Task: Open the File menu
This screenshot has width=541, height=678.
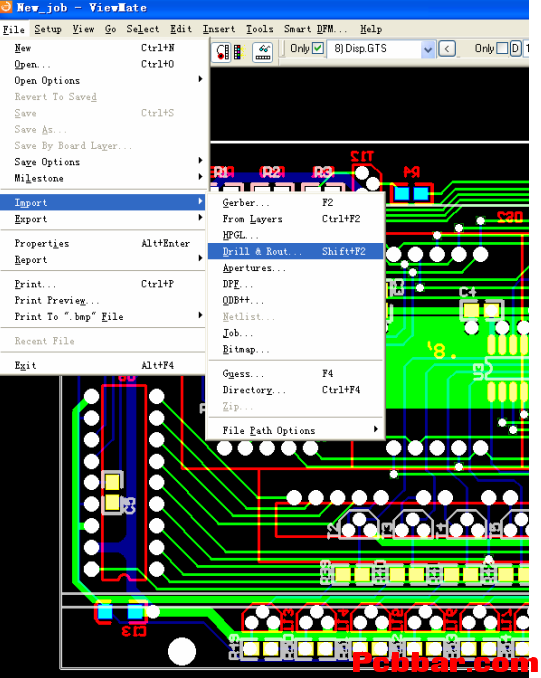Action: pyautogui.click(x=13, y=29)
